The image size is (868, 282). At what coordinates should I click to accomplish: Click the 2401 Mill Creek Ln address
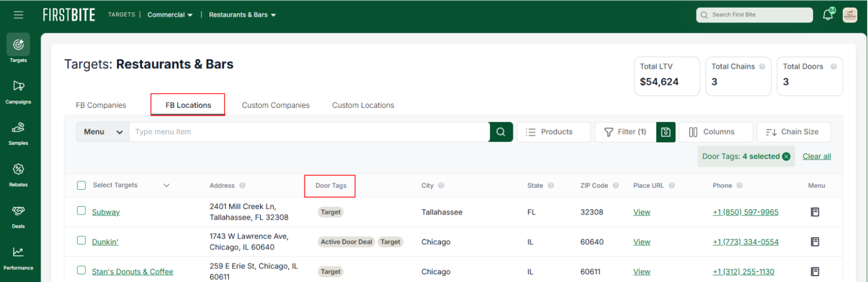point(249,212)
